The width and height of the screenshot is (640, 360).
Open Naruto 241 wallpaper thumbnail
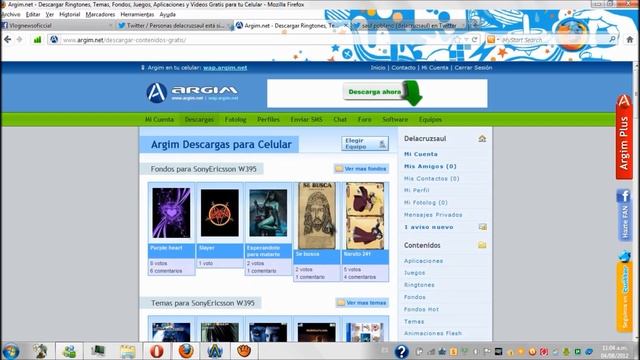pos(364,216)
